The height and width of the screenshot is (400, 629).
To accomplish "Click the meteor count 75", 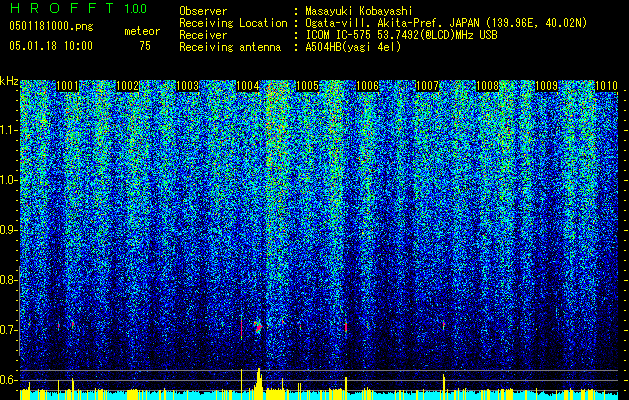I will 145,46.
